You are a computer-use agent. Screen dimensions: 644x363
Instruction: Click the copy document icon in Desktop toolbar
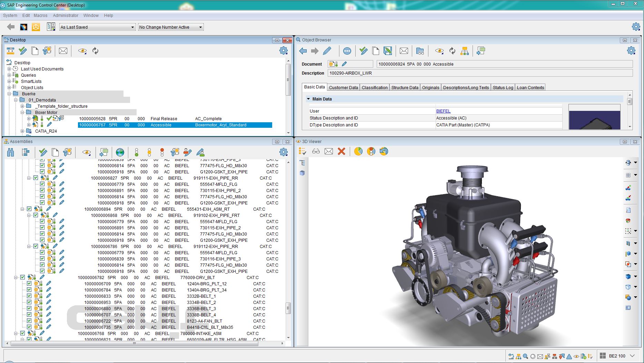click(35, 51)
